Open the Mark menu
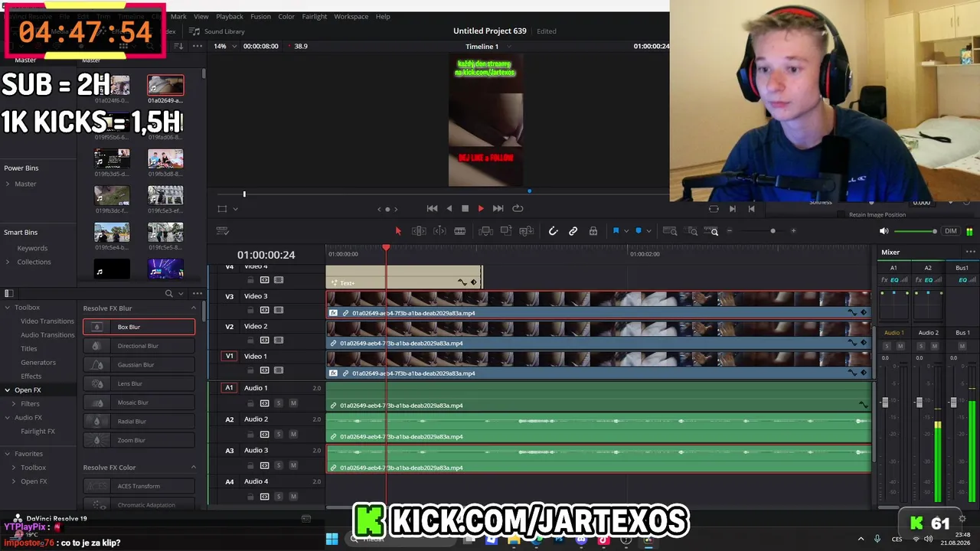The width and height of the screenshot is (980, 551). [x=178, y=16]
